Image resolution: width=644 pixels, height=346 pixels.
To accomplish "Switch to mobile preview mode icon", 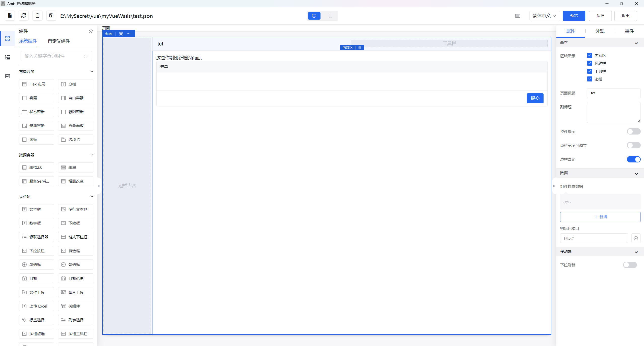I will pos(330,16).
